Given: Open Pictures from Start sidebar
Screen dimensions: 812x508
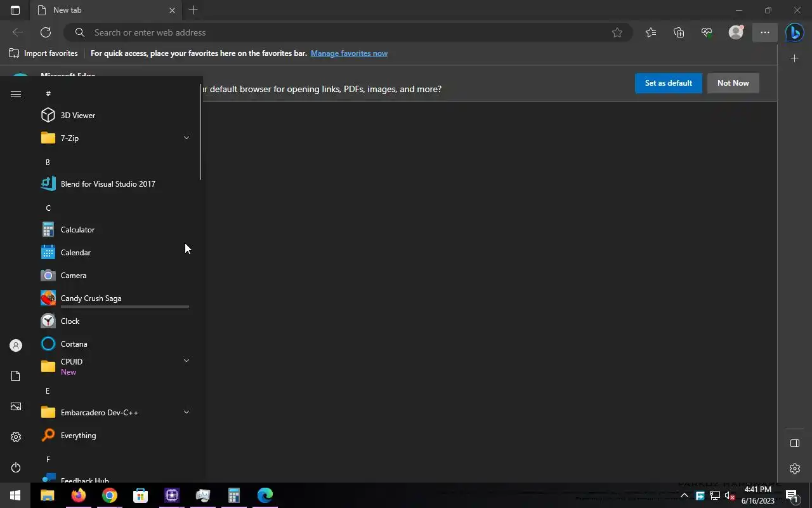Looking at the screenshot, I should (x=16, y=406).
